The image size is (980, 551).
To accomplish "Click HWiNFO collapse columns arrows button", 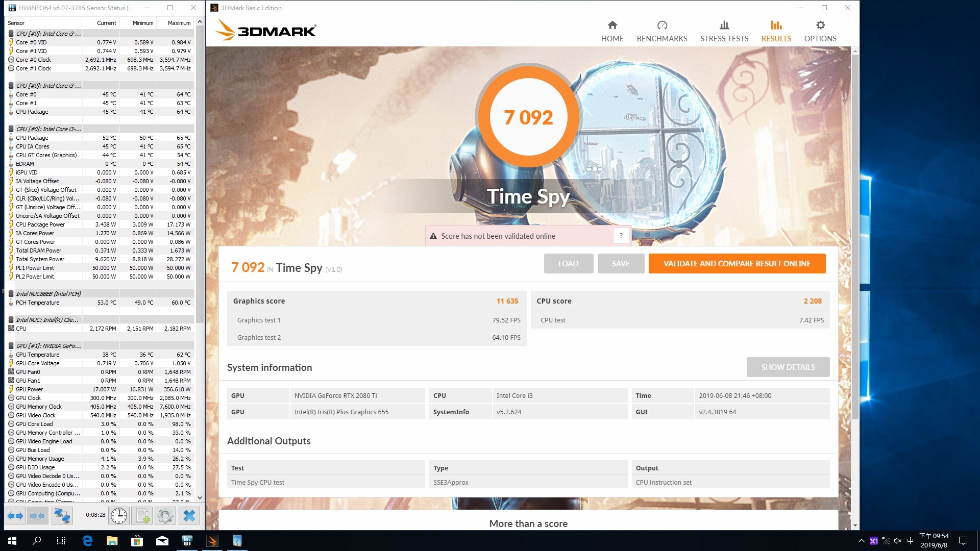I will (38, 516).
